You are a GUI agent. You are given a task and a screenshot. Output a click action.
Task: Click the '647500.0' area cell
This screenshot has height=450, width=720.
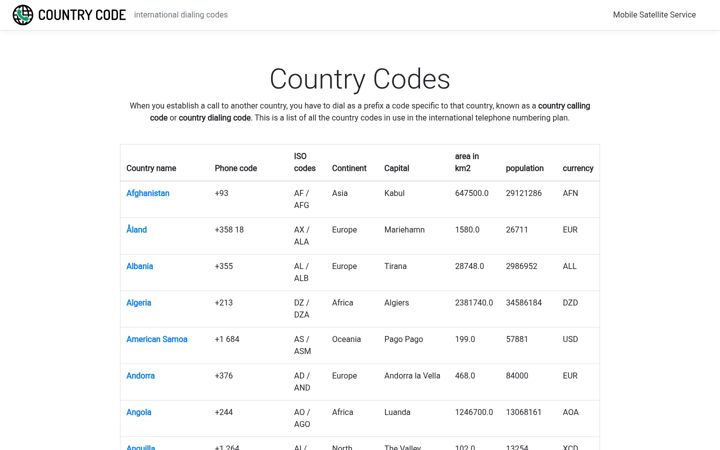[472, 193]
